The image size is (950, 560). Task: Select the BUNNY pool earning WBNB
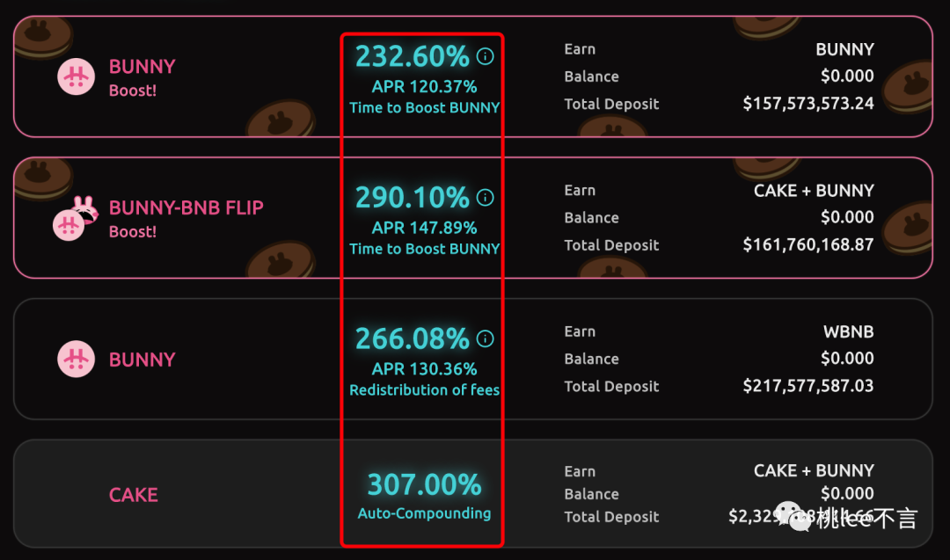142,360
